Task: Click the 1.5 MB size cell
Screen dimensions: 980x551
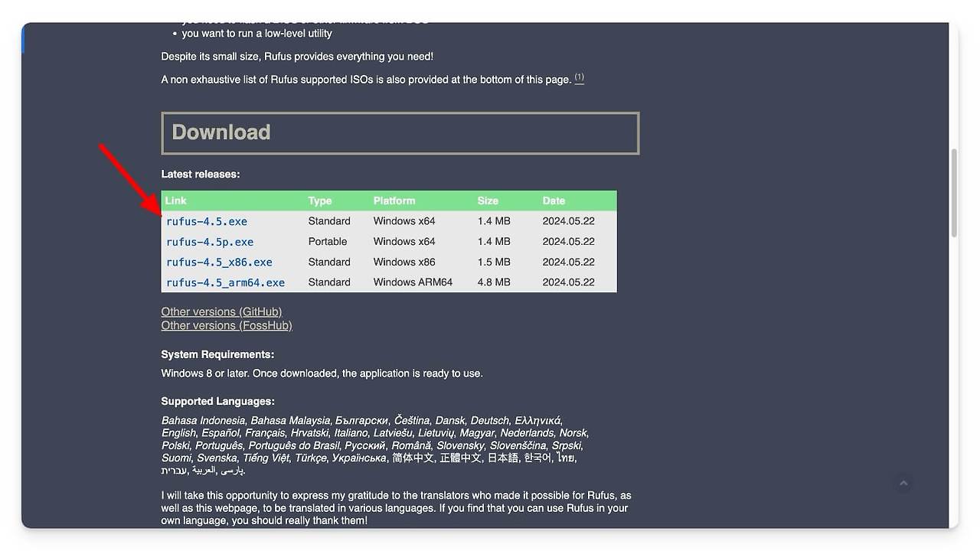Action: [x=494, y=262]
